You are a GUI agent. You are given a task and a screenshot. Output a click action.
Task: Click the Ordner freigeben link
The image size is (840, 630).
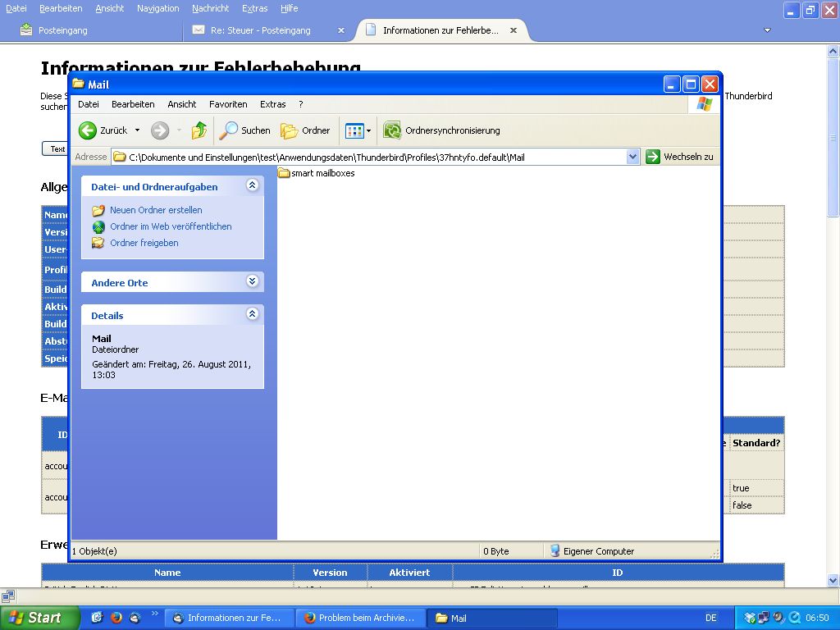tap(144, 243)
